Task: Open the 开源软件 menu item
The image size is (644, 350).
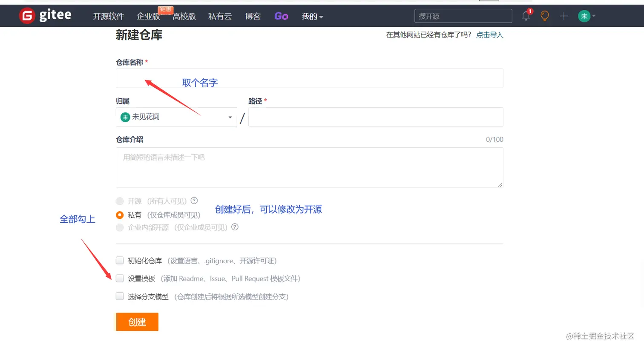Action: [x=109, y=16]
